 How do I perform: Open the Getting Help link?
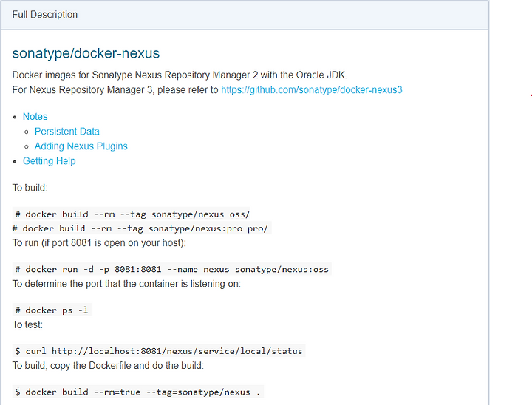50,161
